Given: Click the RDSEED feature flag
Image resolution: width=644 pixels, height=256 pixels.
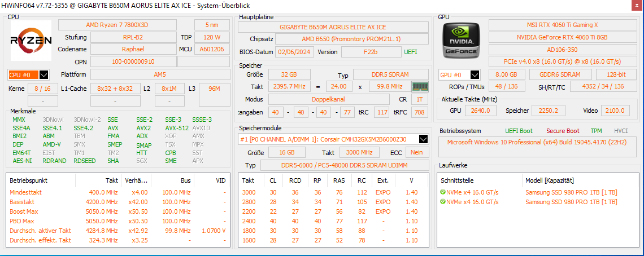Looking at the screenshot, I should tap(84, 161).
